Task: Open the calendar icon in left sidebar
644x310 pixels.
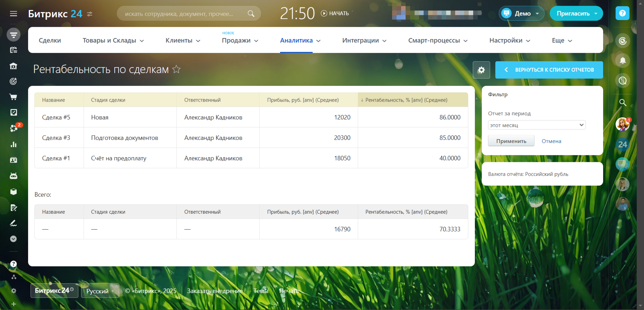Action: [13, 50]
